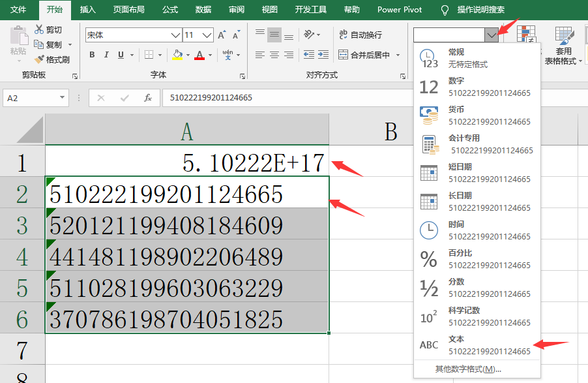
Task: Click the text orientation icon
Action: [309, 35]
